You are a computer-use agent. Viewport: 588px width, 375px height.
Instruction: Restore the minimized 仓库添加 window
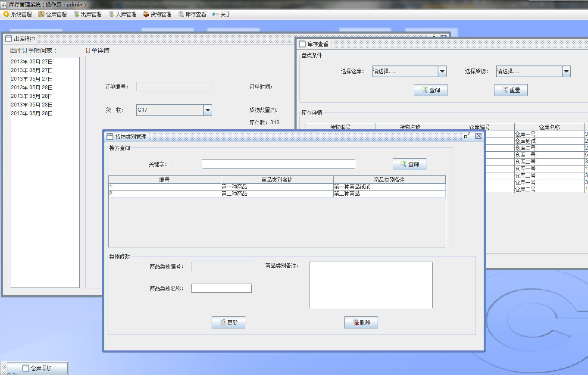tap(38, 368)
